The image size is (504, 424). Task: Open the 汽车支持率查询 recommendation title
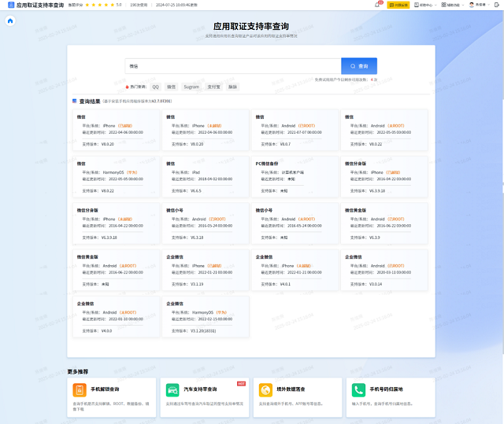(200, 389)
